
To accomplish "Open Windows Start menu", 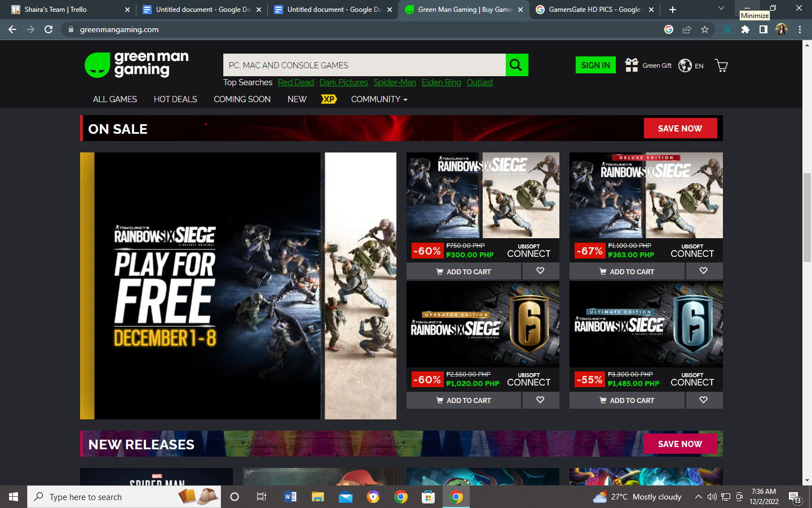I will 14,497.
